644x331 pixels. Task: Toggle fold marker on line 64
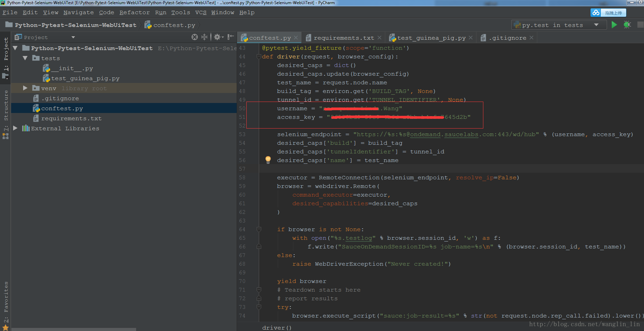[x=259, y=229]
